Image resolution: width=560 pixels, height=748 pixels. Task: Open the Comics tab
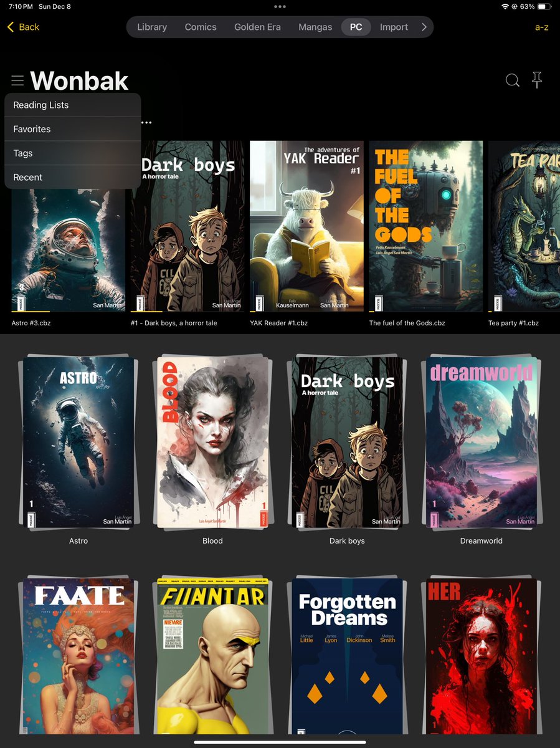(x=200, y=27)
